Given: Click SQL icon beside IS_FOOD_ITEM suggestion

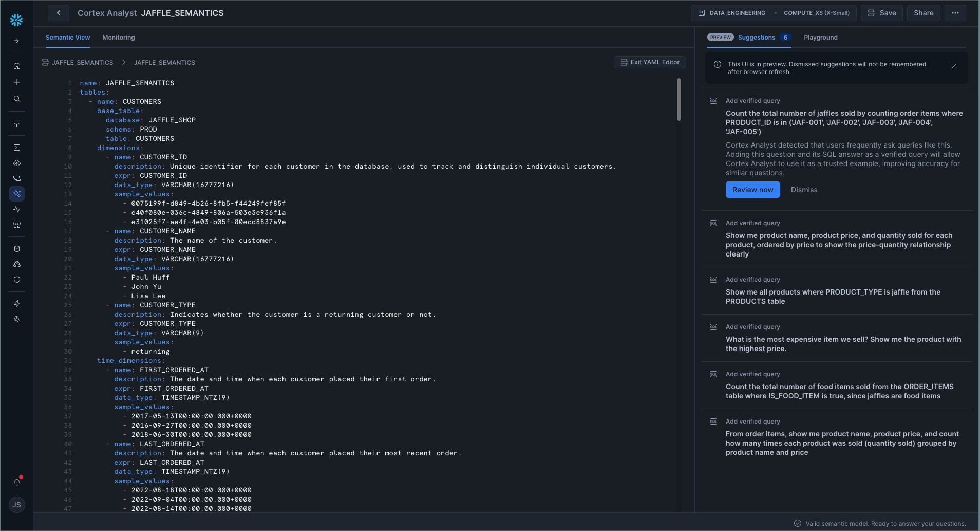Looking at the screenshot, I should click(713, 374).
